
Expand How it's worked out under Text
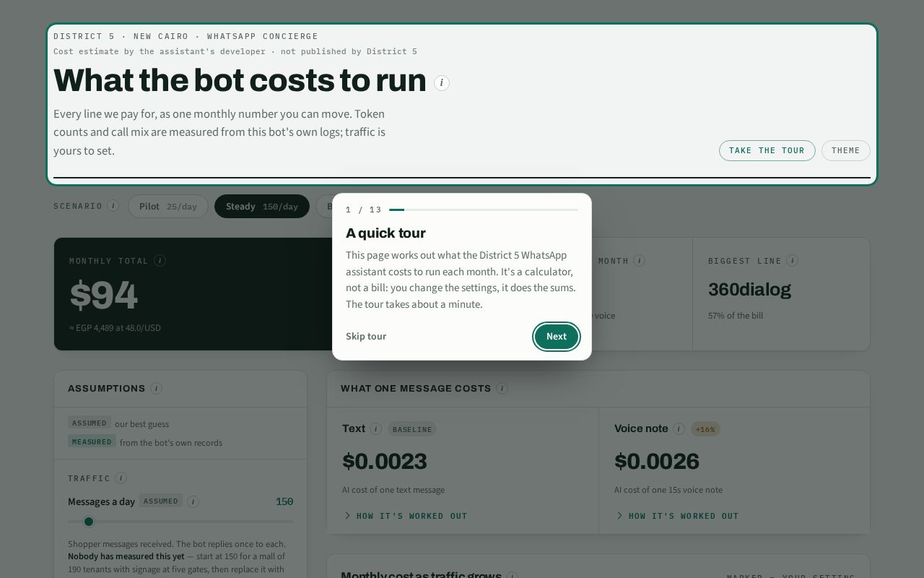coord(406,516)
